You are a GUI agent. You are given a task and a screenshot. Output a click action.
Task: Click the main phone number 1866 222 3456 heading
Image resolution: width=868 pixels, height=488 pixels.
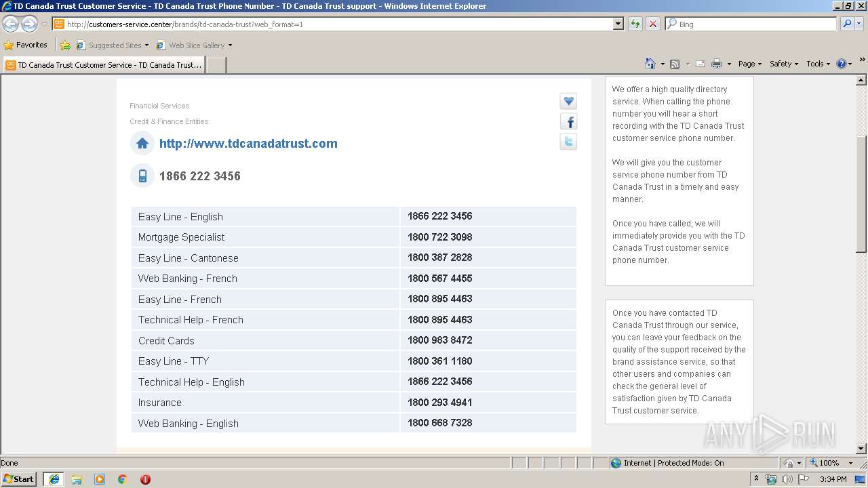coord(200,176)
